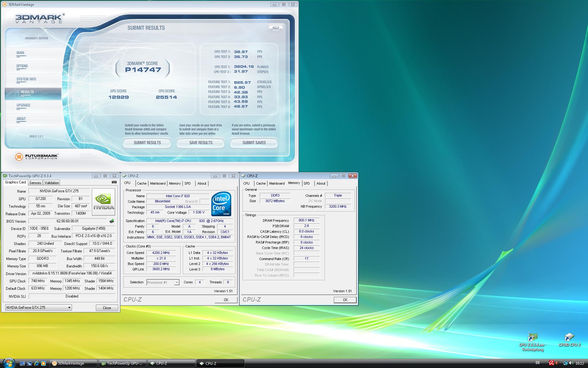Click the BIOS Version field 62.00.60.00.01
This screenshot has width=588, height=368.
click(68, 221)
